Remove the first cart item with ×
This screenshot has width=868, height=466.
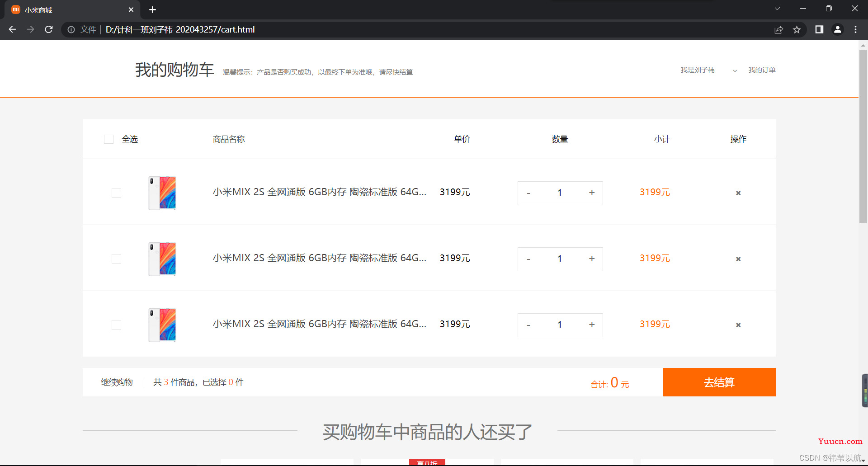pyautogui.click(x=738, y=193)
